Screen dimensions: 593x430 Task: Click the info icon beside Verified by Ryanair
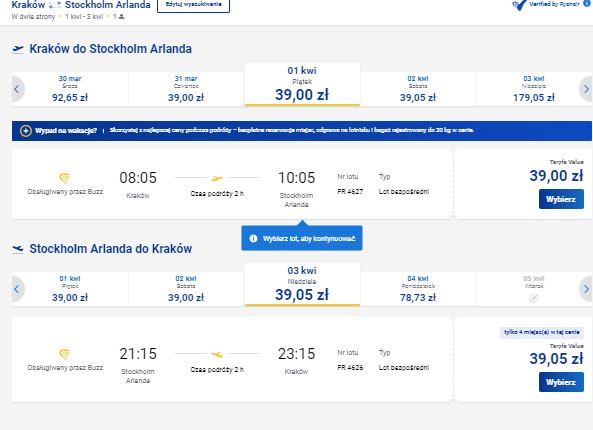click(587, 3)
